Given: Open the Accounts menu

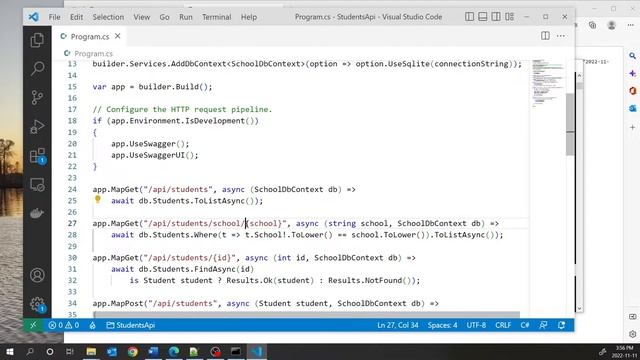Looking at the screenshot, I should coord(37,275).
